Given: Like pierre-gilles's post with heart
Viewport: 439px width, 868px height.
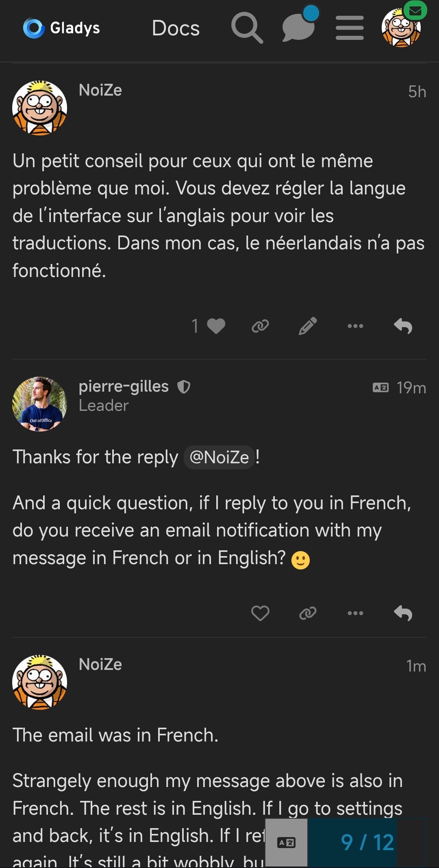Looking at the screenshot, I should [260, 613].
